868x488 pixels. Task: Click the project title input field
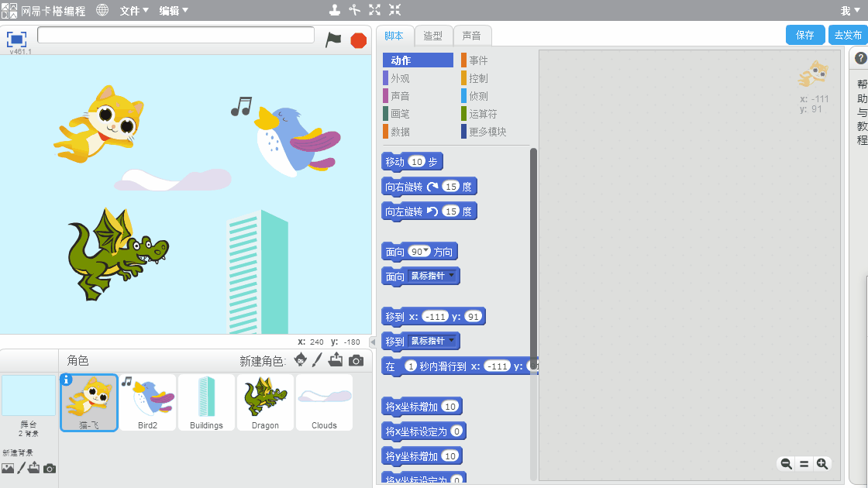pyautogui.click(x=175, y=35)
